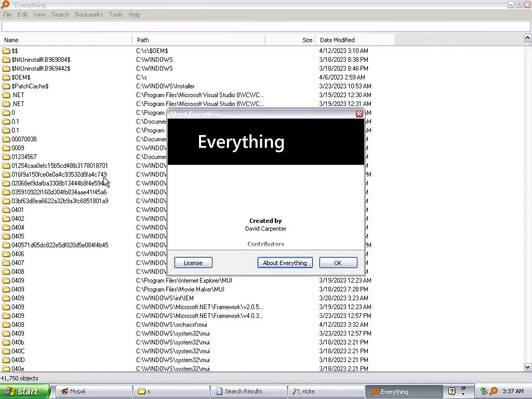The height and width of the screenshot is (399, 532).
Task: Select the folder named 0407
Action: (x=18, y=262)
